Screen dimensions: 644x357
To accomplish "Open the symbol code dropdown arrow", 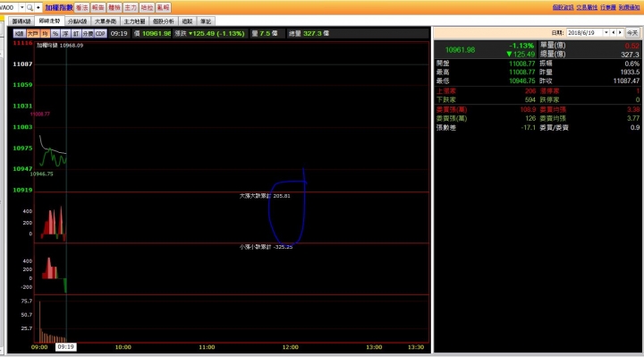I will pyautogui.click(x=21, y=7).
